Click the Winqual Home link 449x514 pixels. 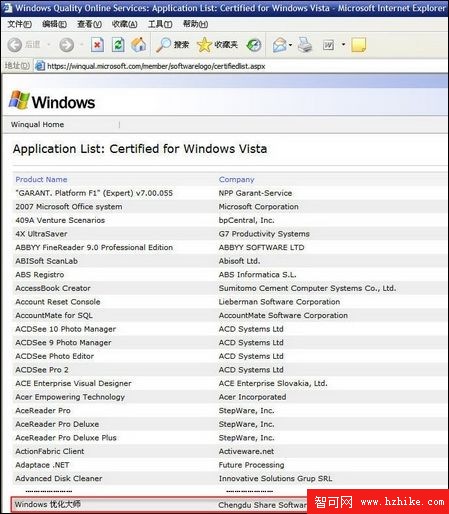pos(37,124)
